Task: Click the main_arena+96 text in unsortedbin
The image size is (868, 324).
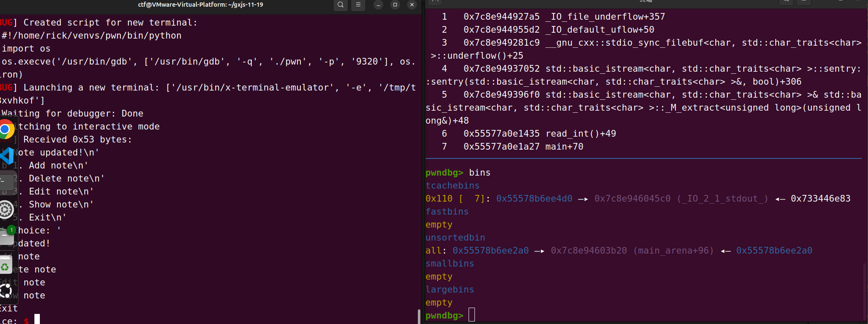Action: point(673,251)
